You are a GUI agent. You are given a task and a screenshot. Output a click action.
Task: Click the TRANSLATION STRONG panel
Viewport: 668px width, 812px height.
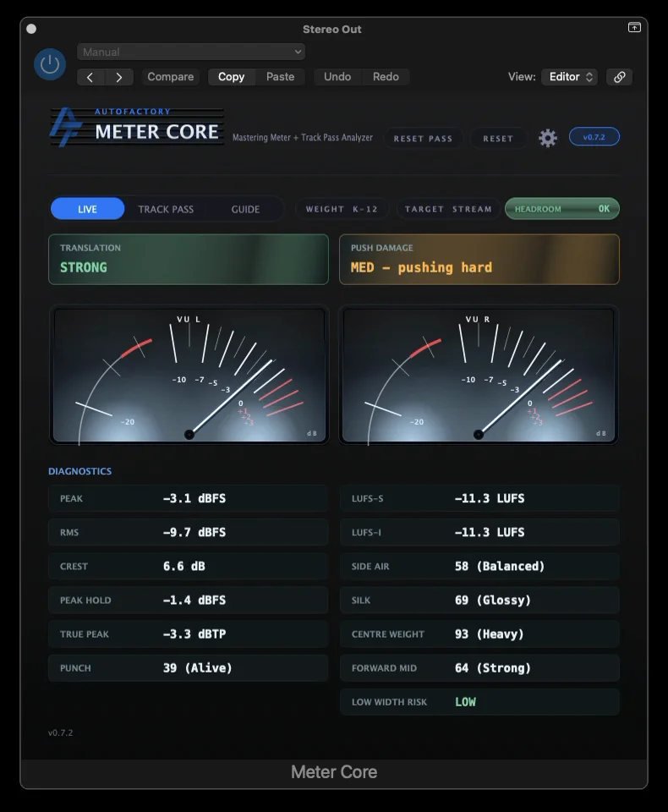pyautogui.click(x=189, y=260)
